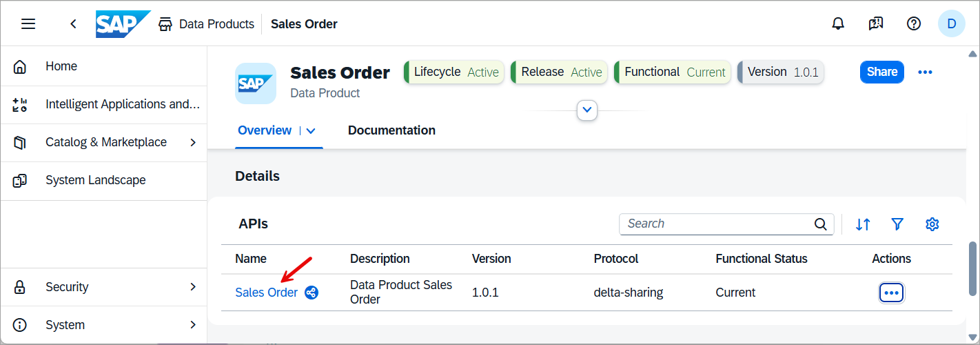Open the Overview tab dropdown arrow
This screenshot has width=980, height=345.
(311, 130)
